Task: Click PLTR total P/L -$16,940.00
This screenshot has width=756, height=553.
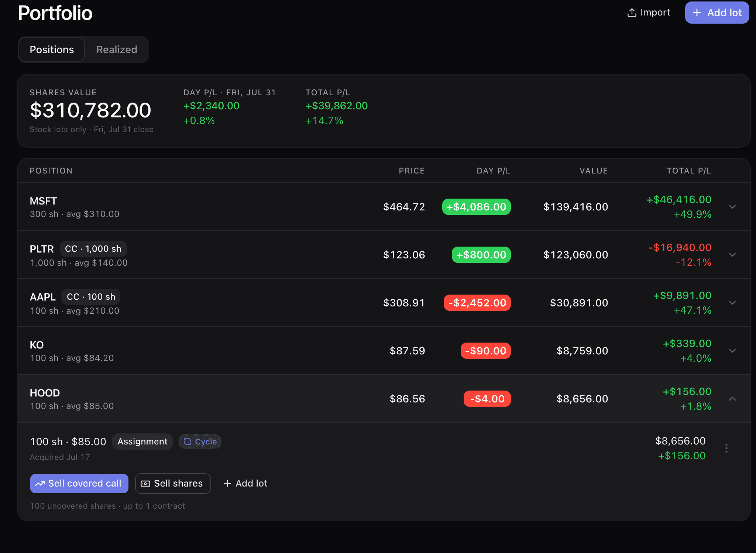Action: pyautogui.click(x=680, y=248)
